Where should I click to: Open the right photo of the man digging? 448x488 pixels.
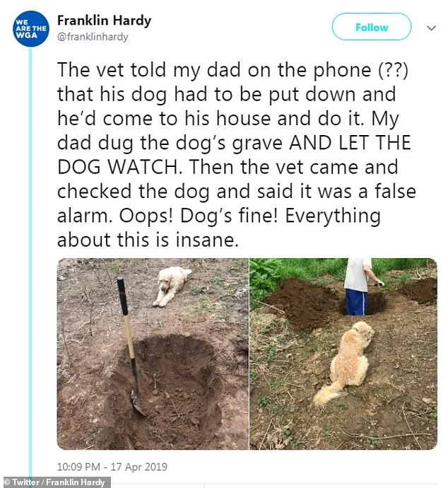pos(343,354)
